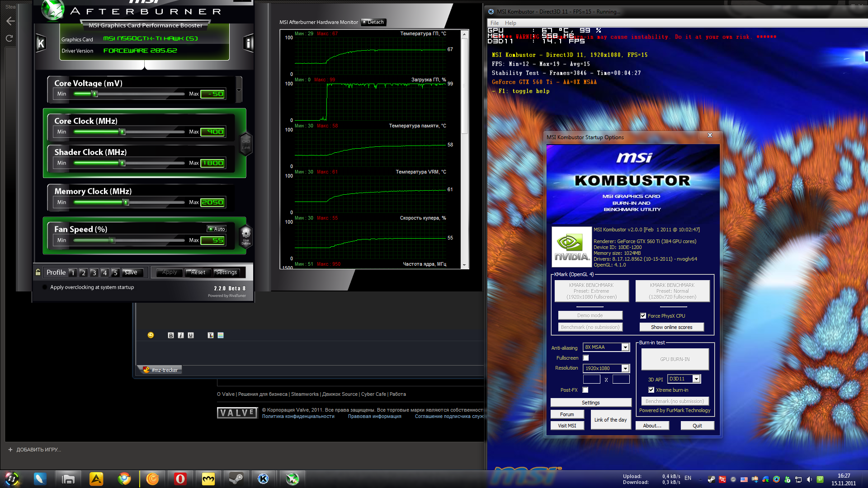This screenshot has height=488, width=868.
Task: Open Google Chrome from the taskbar
Action: coord(124,479)
